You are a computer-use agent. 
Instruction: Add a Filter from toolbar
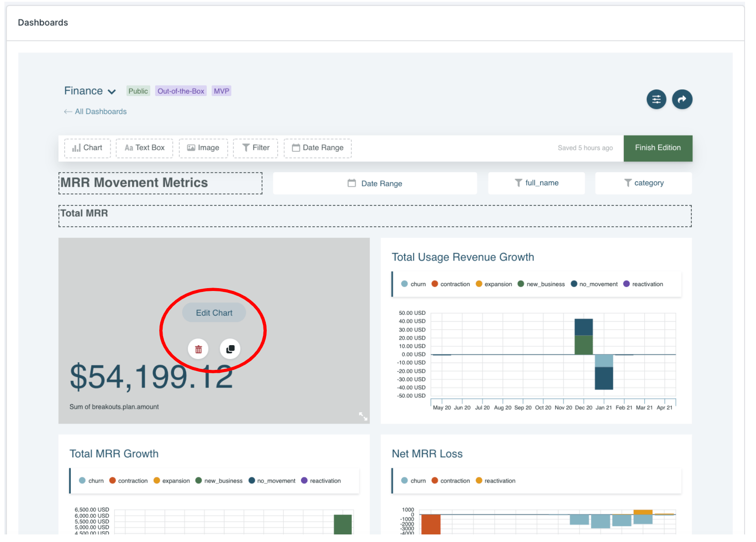(x=255, y=148)
